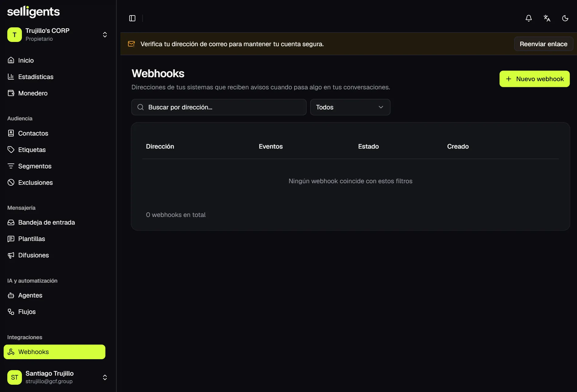Click the Nuevo webhook button
This screenshot has width=577, height=392.
(534, 79)
